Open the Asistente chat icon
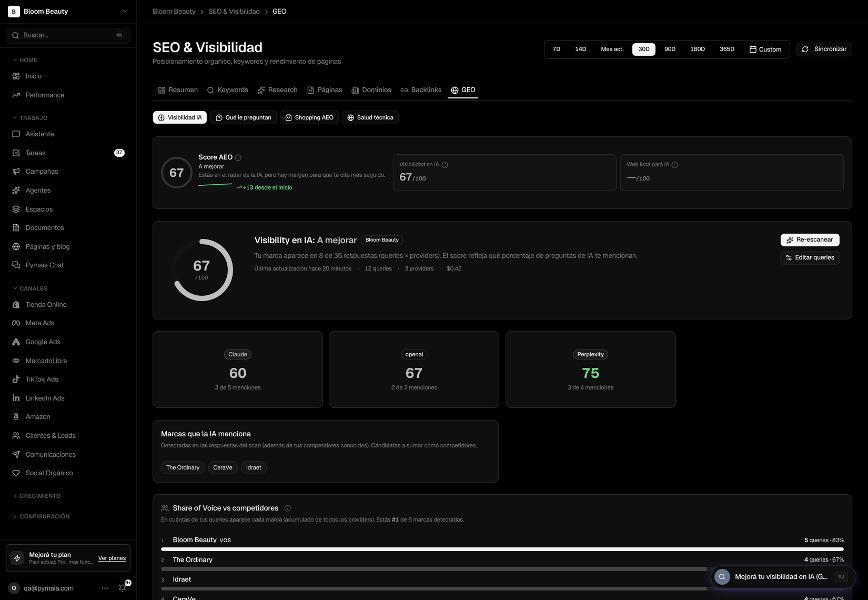This screenshot has width=868, height=600. click(x=16, y=134)
